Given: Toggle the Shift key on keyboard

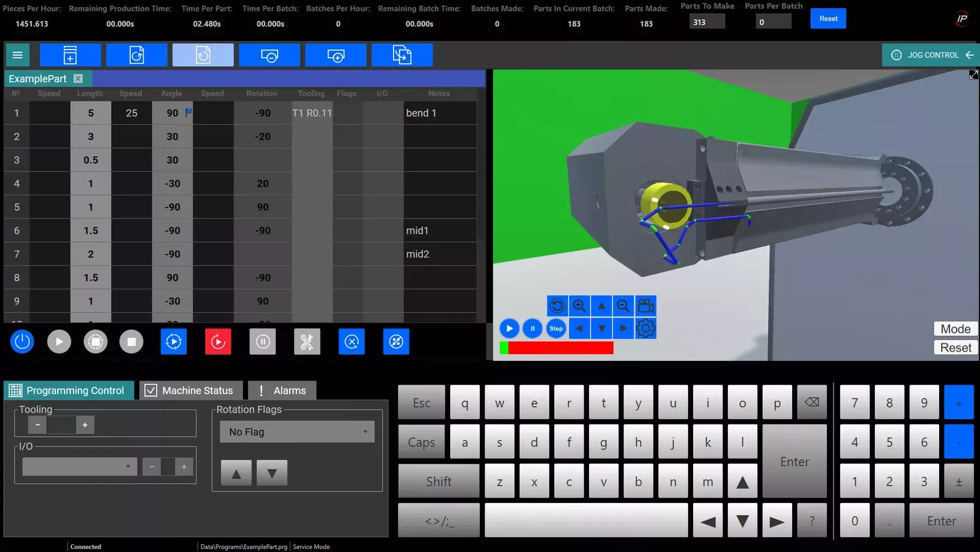Looking at the screenshot, I should tap(438, 482).
